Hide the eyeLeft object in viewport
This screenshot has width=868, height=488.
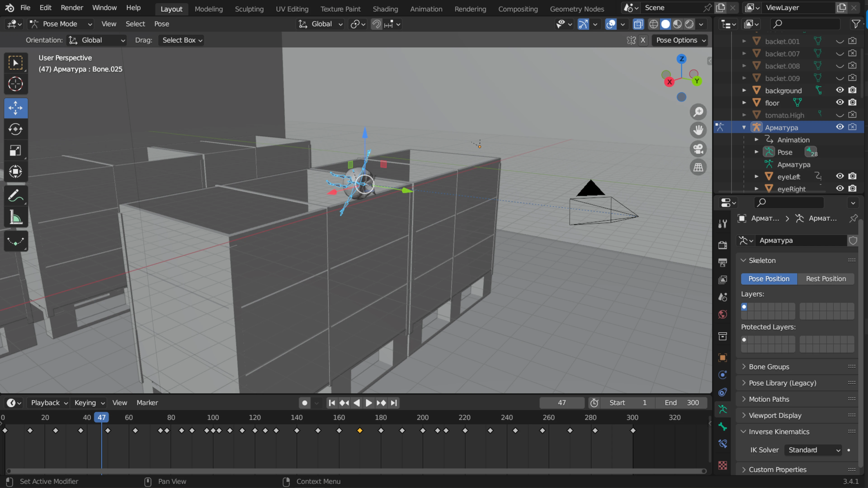point(840,176)
